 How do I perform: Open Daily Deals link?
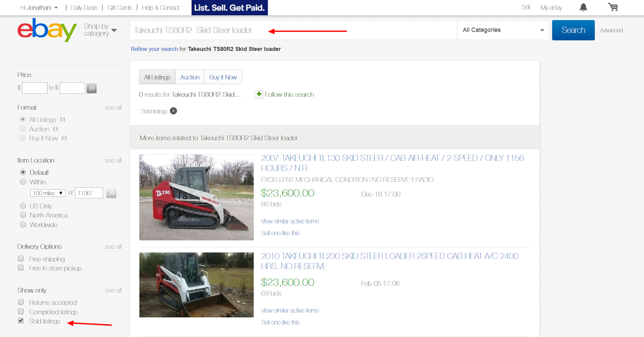[84, 8]
